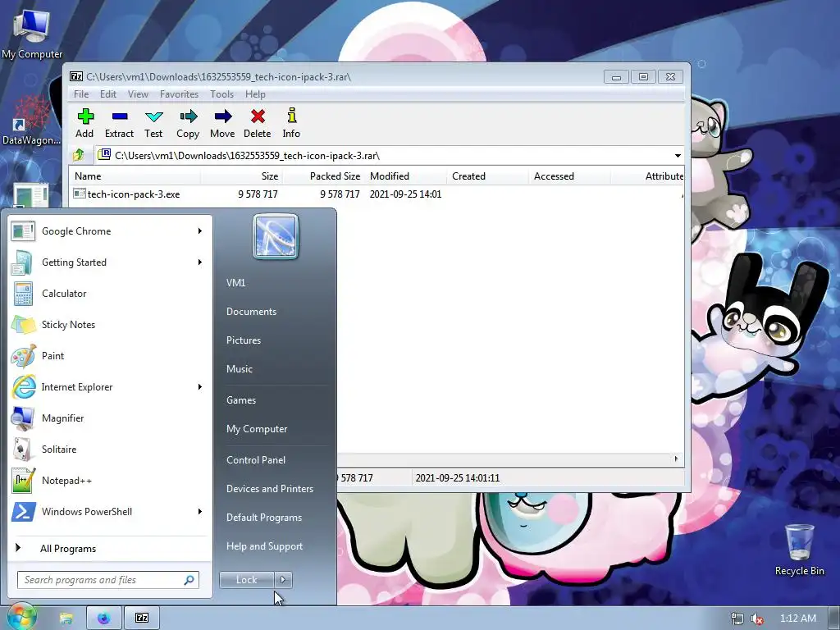Open the Help menu in 7-Zip
Image resolution: width=840 pixels, height=630 pixels.
pyautogui.click(x=256, y=94)
